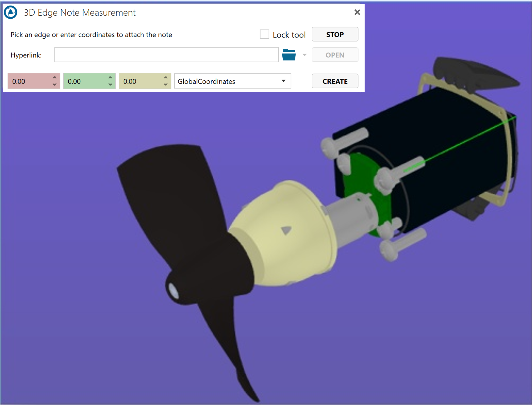532x405 pixels.
Task: Click the app logo in title bar
Action: pos(11,13)
